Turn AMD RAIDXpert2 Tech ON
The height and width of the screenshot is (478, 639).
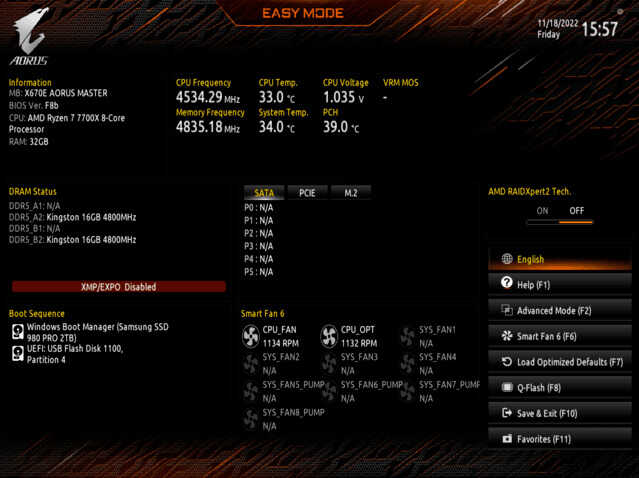(542, 211)
